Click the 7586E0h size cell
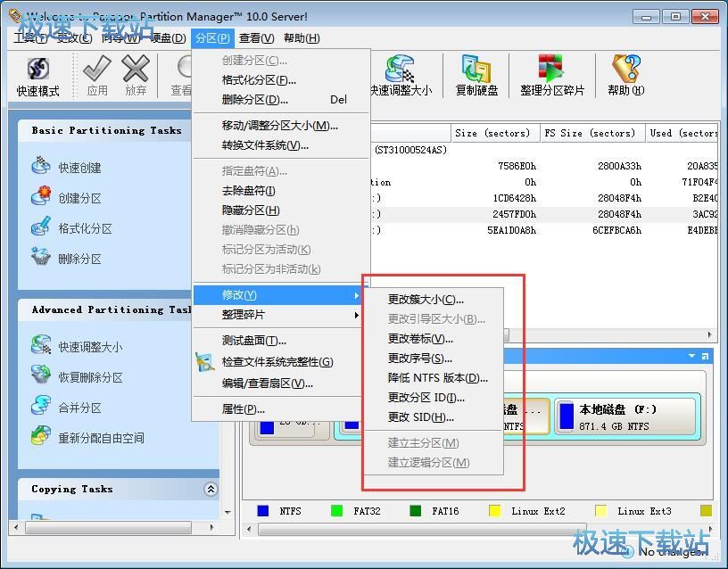The height and width of the screenshot is (569, 728). tap(517, 166)
